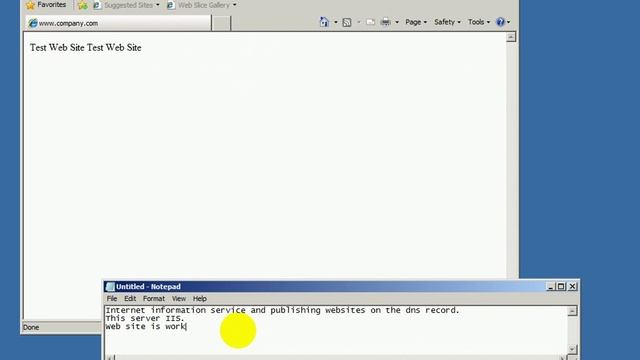Click the Print icon
The height and width of the screenshot is (360, 640).
385,22
